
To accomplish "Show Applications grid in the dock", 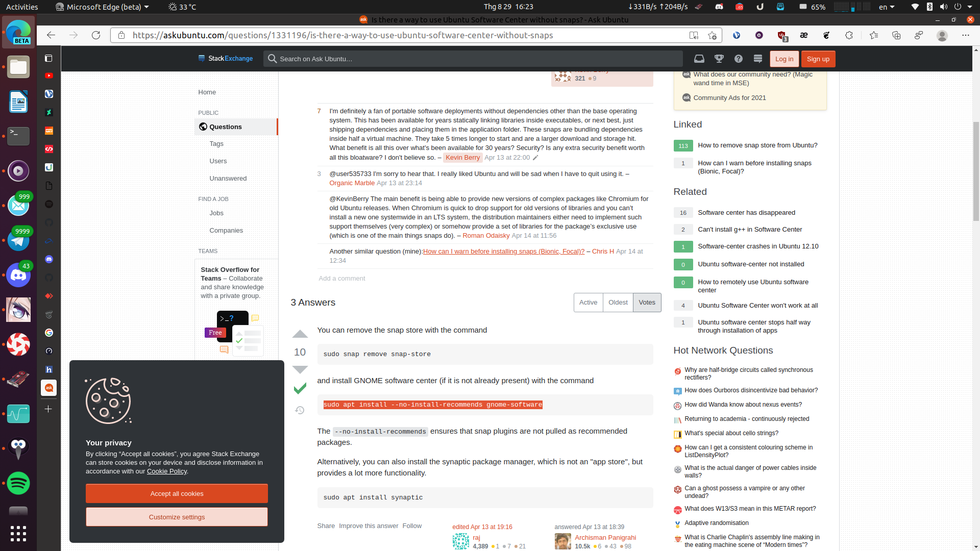I will (x=18, y=533).
